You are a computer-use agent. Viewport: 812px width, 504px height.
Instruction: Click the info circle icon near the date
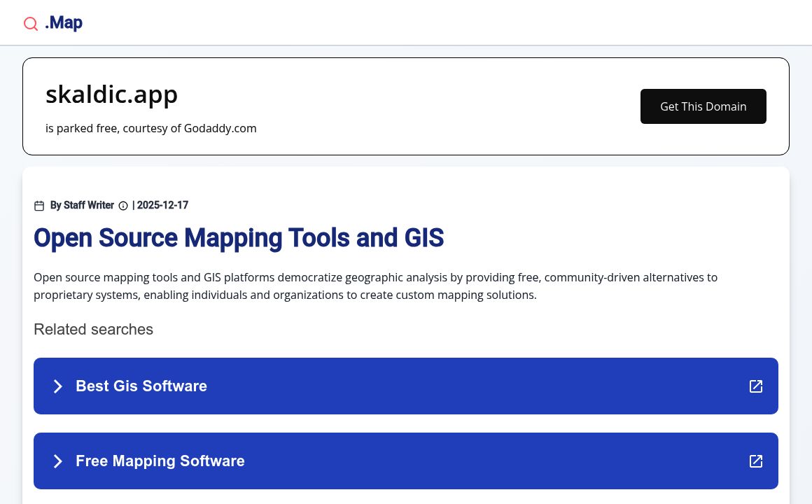click(x=123, y=206)
